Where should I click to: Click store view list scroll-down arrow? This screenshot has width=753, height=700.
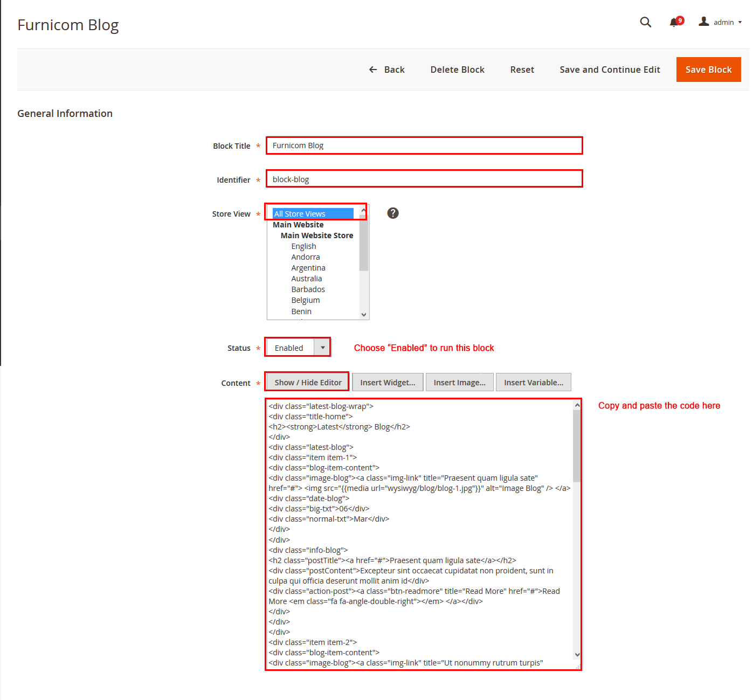coord(364,315)
